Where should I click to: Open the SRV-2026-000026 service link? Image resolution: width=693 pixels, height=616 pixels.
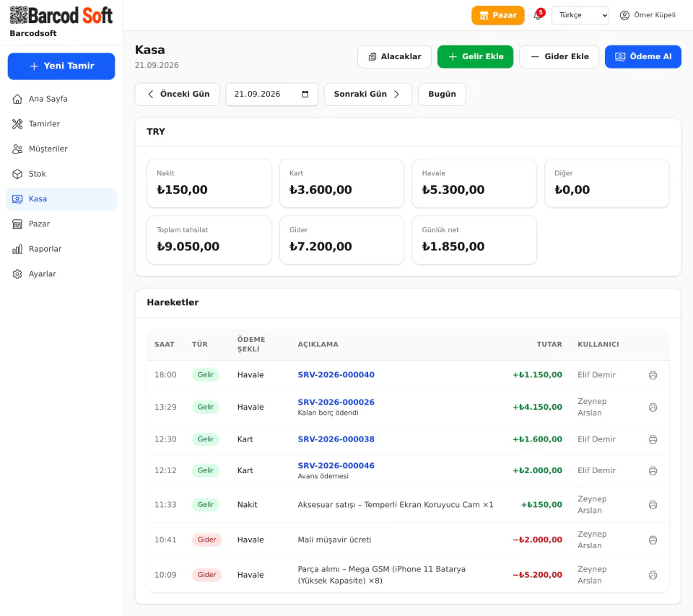click(336, 402)
